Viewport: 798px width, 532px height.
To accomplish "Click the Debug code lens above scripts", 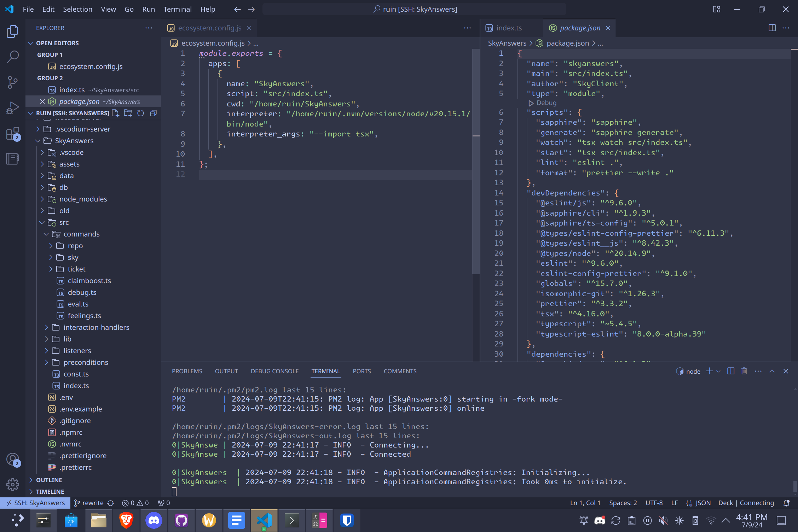I will pos(543,103).
